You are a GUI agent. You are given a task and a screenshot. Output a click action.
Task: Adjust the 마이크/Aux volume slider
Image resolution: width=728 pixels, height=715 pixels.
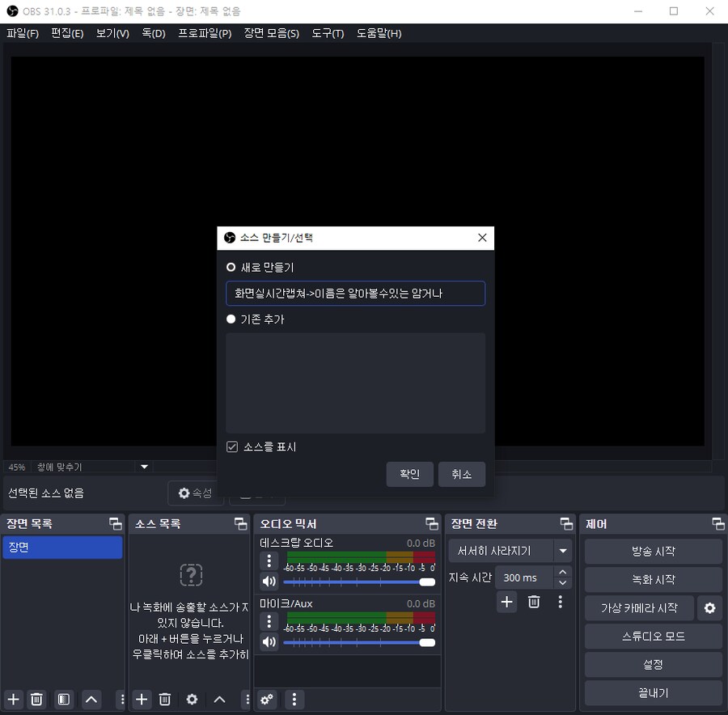[x=358, y=642]
